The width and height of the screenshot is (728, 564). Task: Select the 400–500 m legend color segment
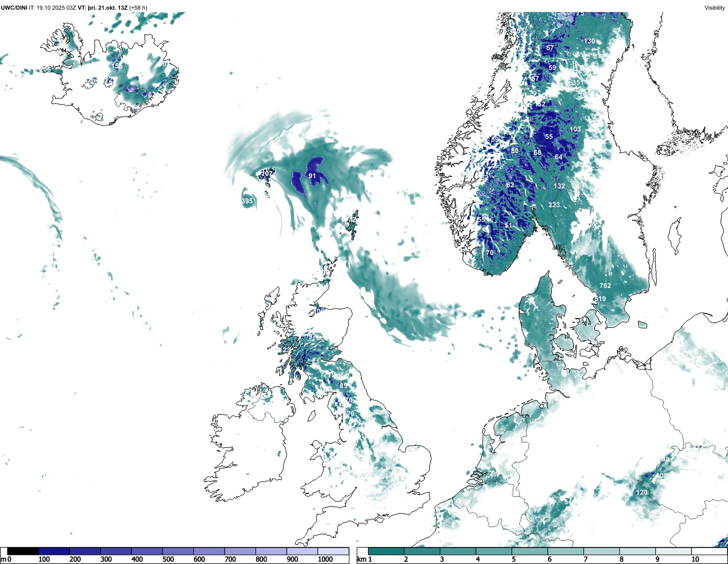coord(147,551)
